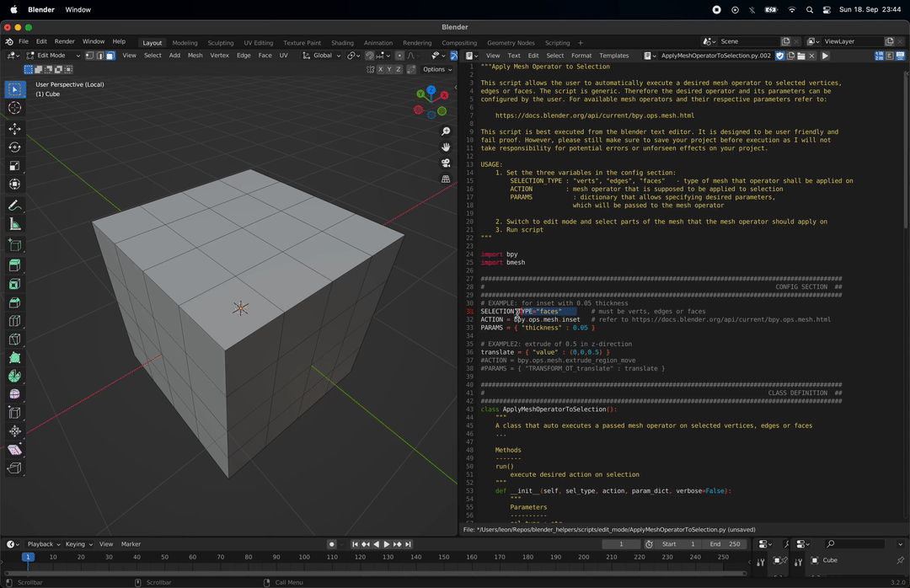Select the Edge Slide tool

coord(14,413)
